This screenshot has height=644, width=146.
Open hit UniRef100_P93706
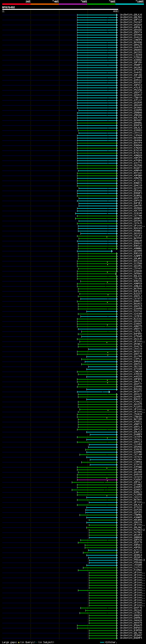(131, 312)
